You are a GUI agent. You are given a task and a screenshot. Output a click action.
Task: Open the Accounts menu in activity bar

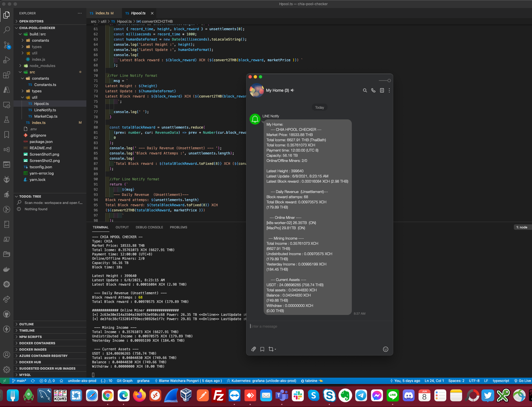[x=7, y=355]
